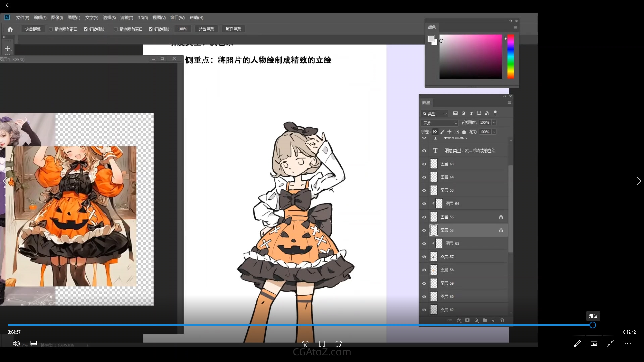Open the fx layer style menu
This screenshot has height=362, width=644.
click(x=459, y=320)
